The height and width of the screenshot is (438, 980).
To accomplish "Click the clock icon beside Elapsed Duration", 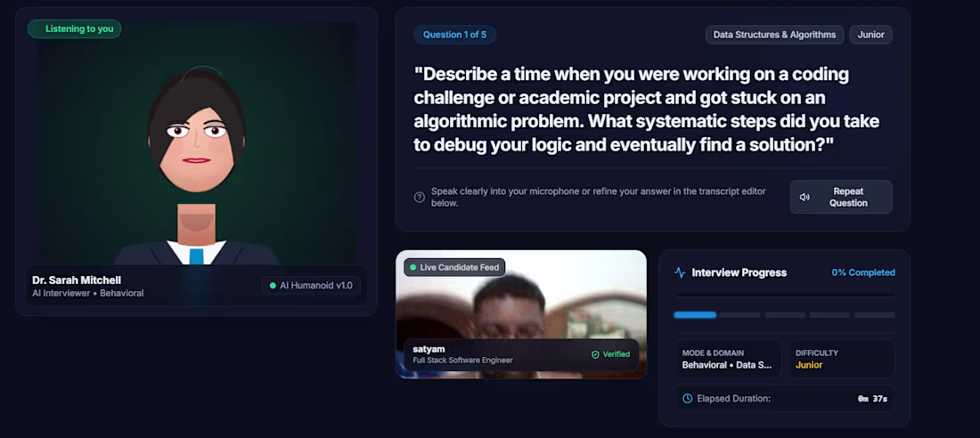I will point(688,398).
